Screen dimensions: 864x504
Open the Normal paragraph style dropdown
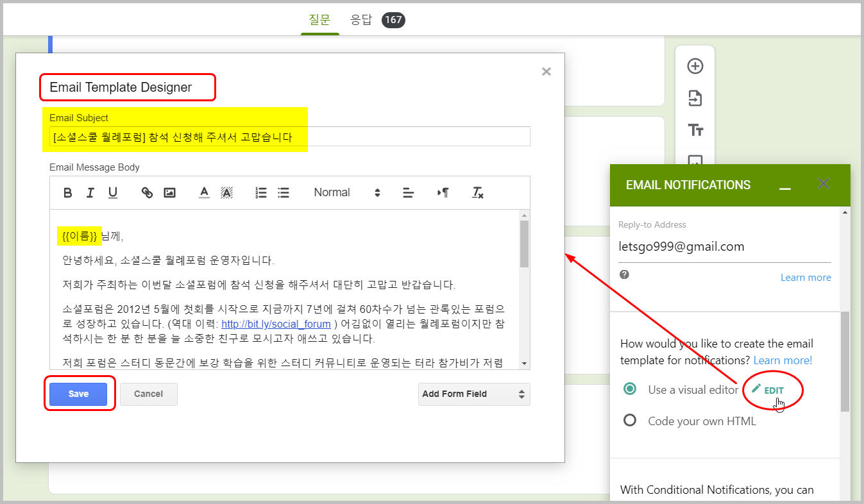[332, 192]
